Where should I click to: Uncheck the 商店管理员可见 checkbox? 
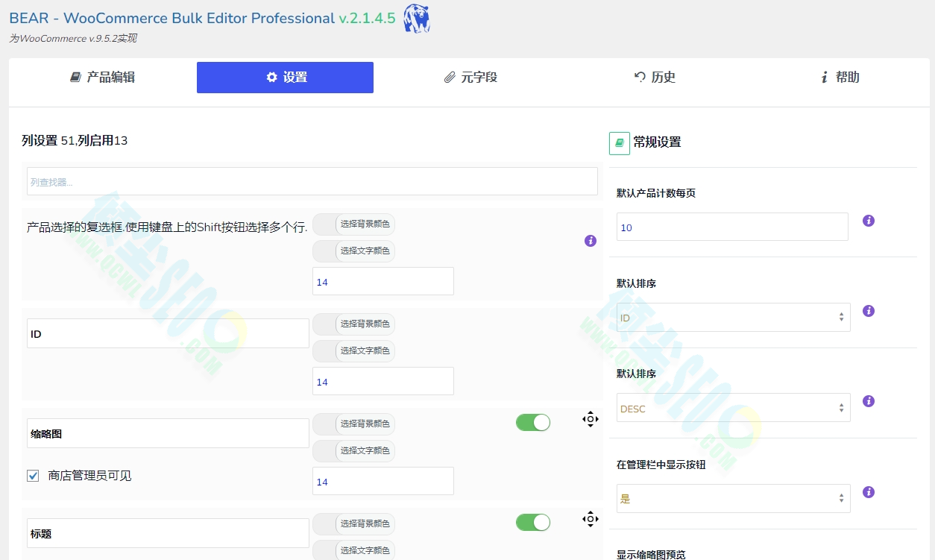[33, 476]
